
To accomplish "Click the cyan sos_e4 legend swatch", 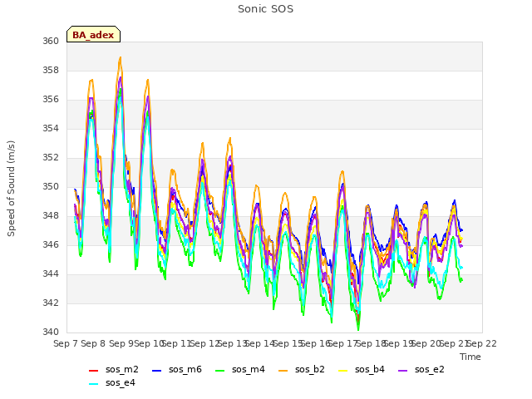I will 93,384.
